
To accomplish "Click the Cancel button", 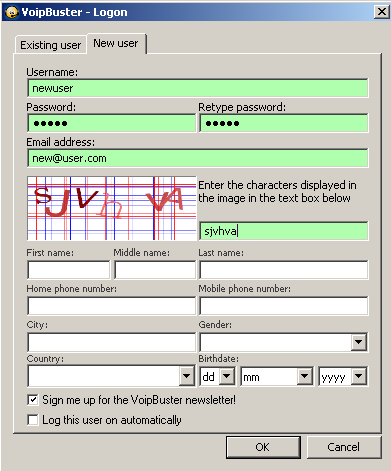I will 344,447.
